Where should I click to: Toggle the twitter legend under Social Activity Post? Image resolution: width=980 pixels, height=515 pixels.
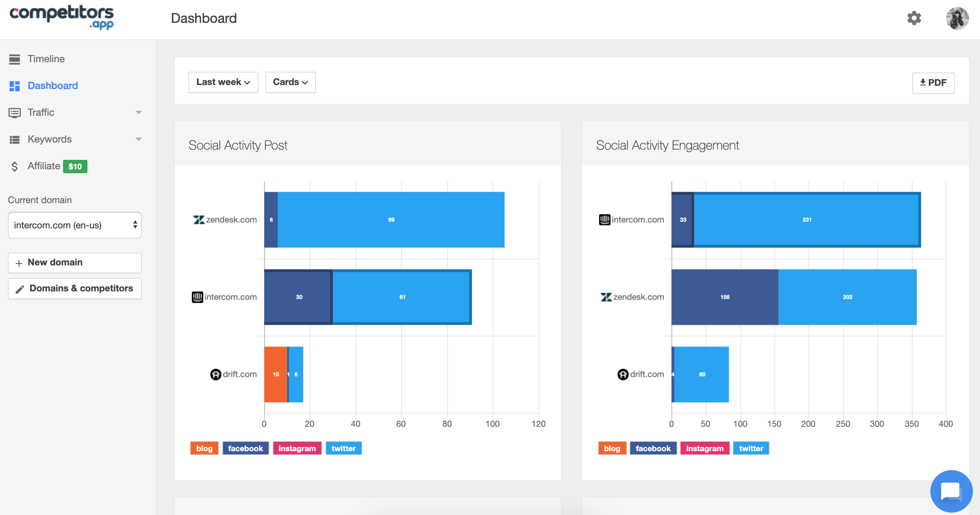(343, 448)
